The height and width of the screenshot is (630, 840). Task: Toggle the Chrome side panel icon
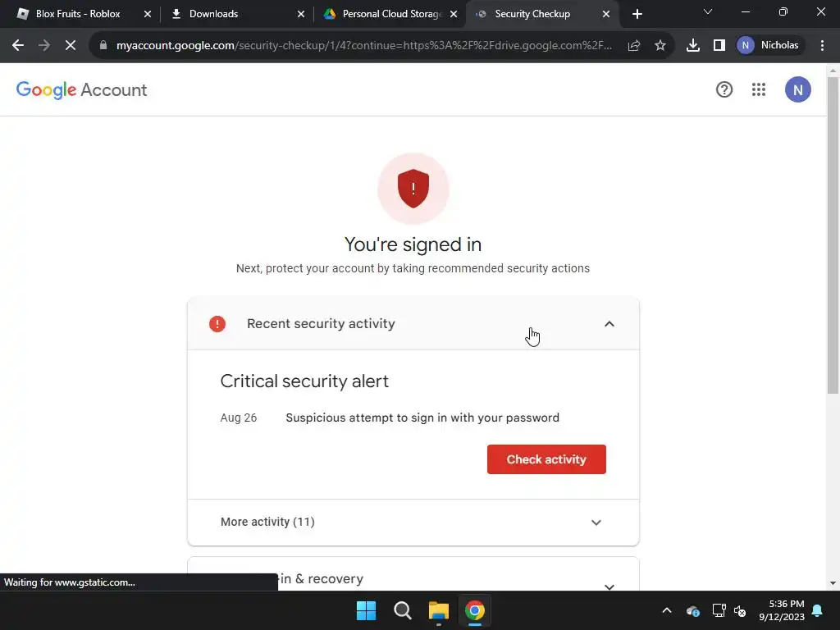coord(719,46)
